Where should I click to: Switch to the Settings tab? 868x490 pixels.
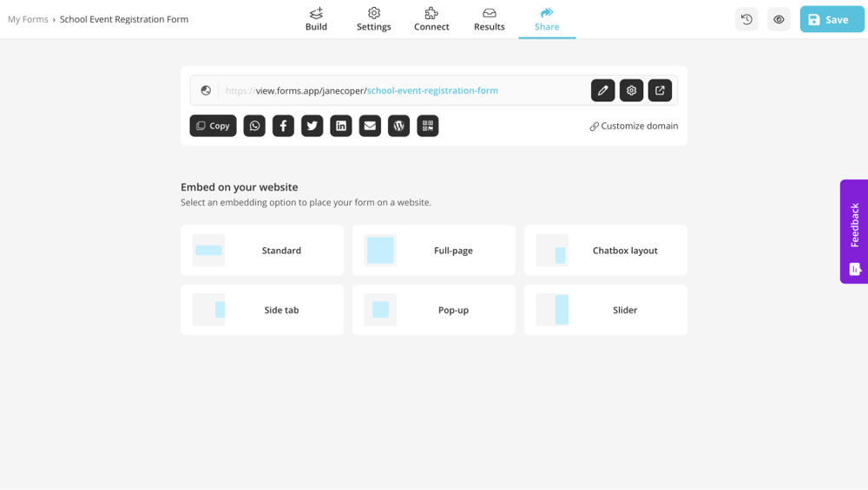click(x=373, y=19)
